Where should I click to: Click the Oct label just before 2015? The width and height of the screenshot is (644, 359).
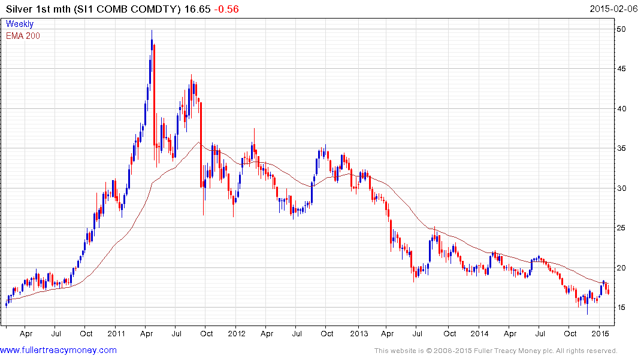coord(570,333)
